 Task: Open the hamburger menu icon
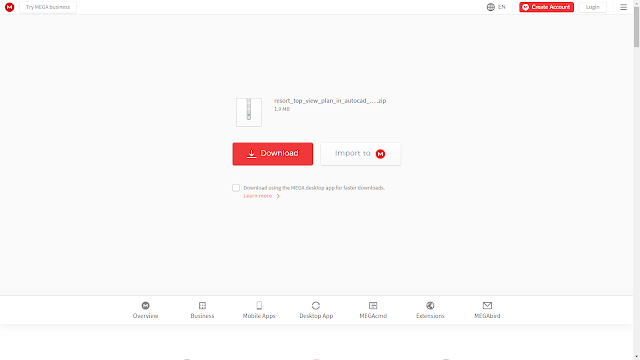tap(623, 7)
